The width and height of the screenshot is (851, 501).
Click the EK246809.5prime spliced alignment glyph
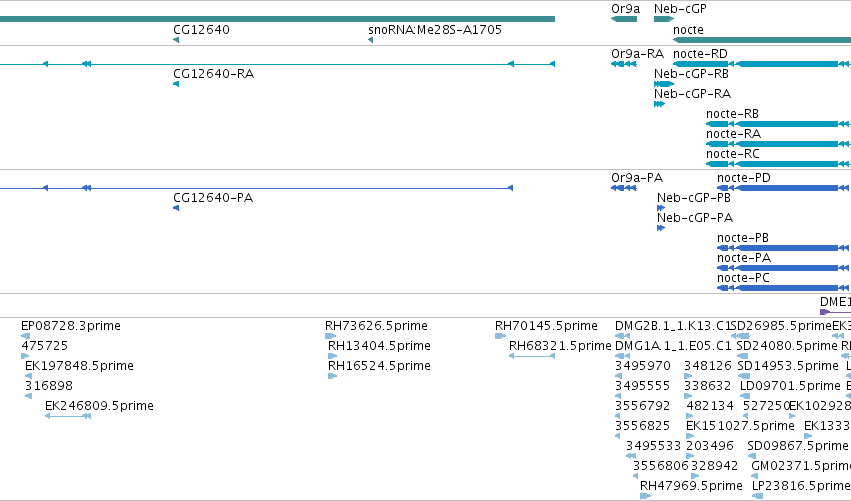pos(68,416)
